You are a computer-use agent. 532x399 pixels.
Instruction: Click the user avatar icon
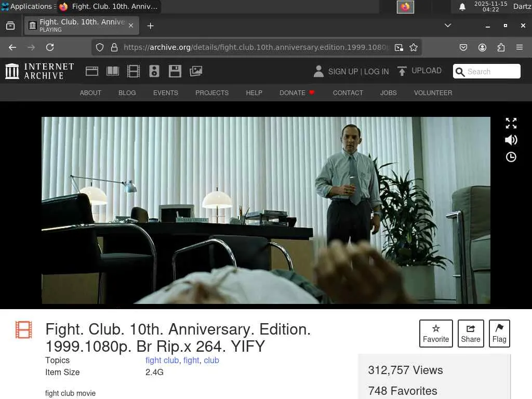pyautogui.click(x=318, y=71)
